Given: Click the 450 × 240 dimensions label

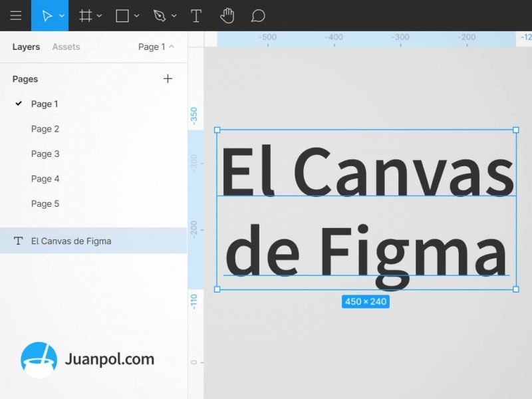Looking at the screenshot, I should [x=366, y=301].
